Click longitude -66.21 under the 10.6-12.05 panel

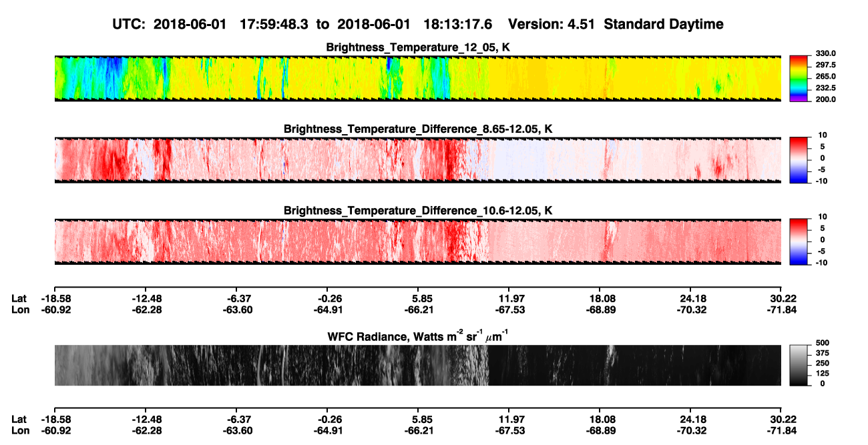(x=418, y=310)
